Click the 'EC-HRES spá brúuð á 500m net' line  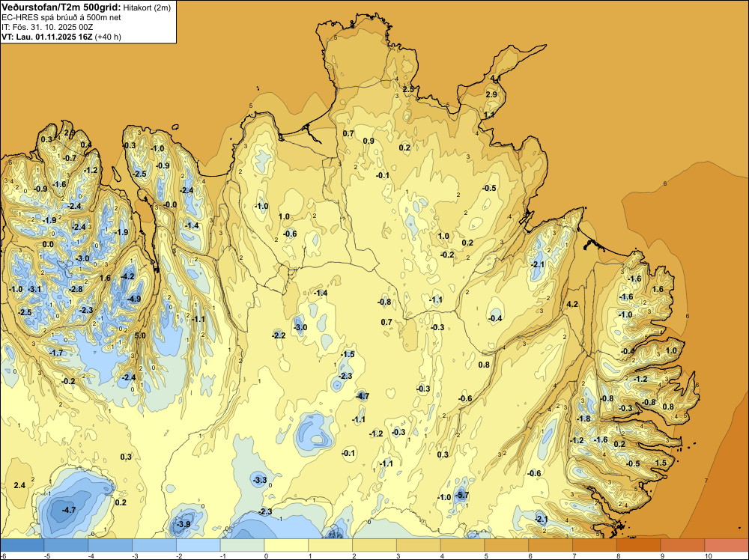tap(61, 17)
